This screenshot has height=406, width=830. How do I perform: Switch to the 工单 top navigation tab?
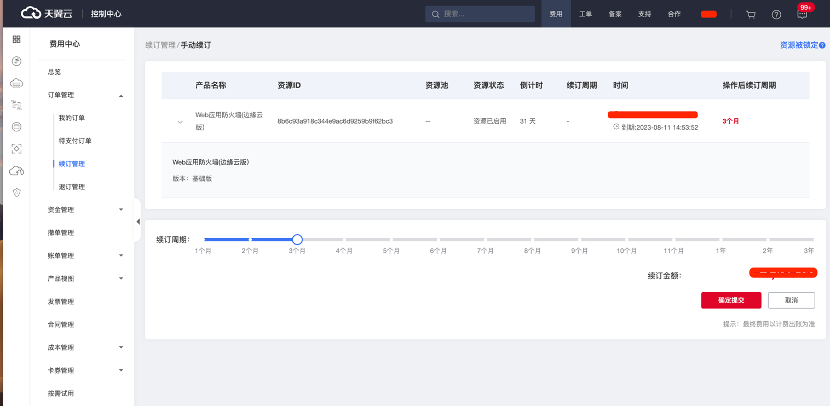pyautogui.click(x=586, y=15)
